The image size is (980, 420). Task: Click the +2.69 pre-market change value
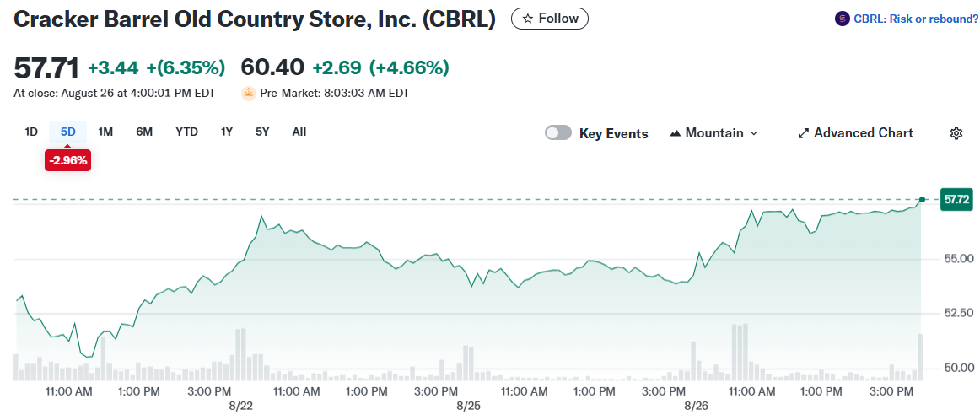(337, 67)
